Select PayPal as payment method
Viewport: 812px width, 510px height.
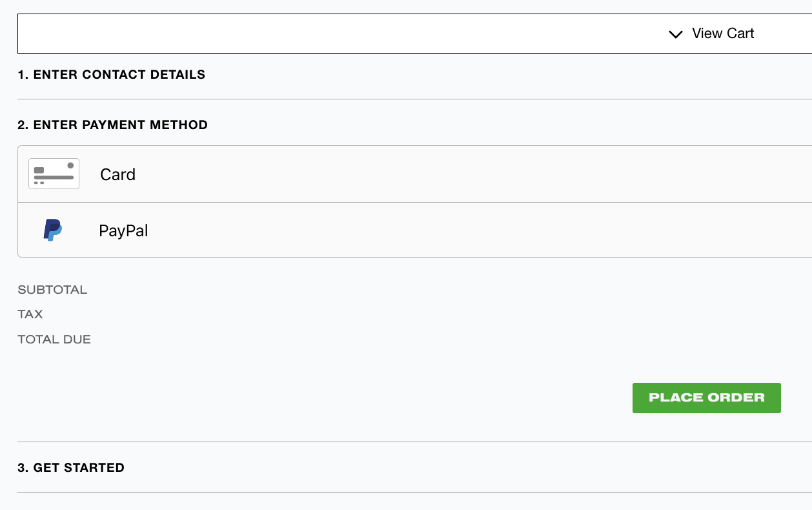(x=123, y=230)
